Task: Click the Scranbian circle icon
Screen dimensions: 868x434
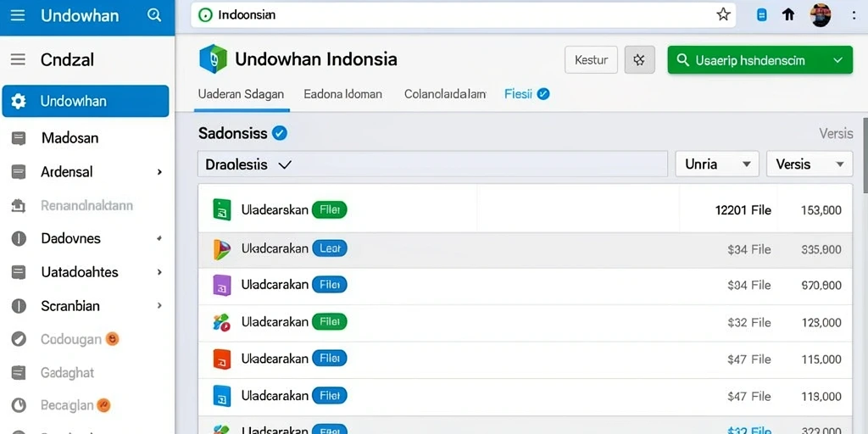Action: (19, 306)
